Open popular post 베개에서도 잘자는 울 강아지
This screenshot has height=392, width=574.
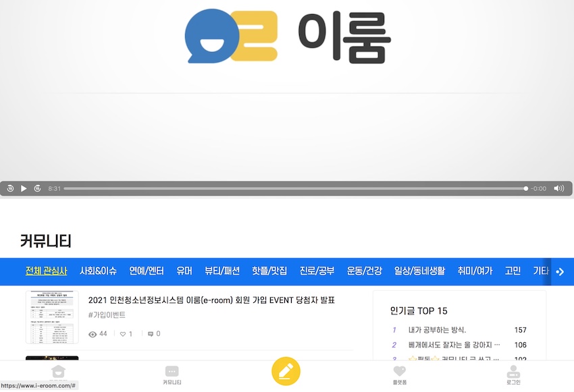454,345
